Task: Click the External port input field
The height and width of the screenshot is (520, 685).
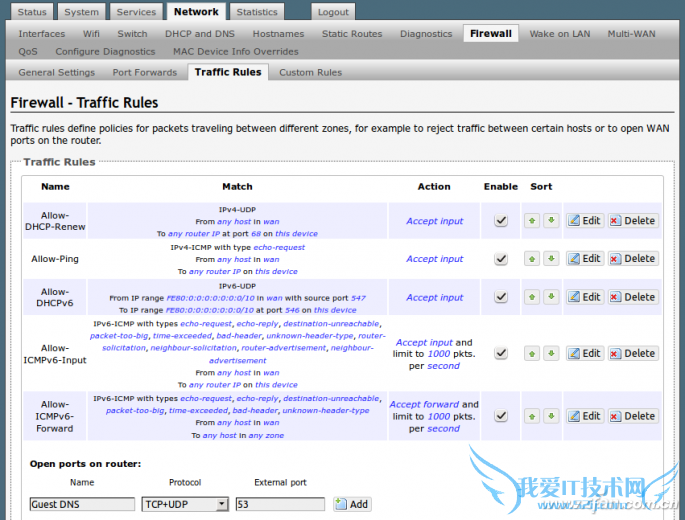Action: click(280, 504)
